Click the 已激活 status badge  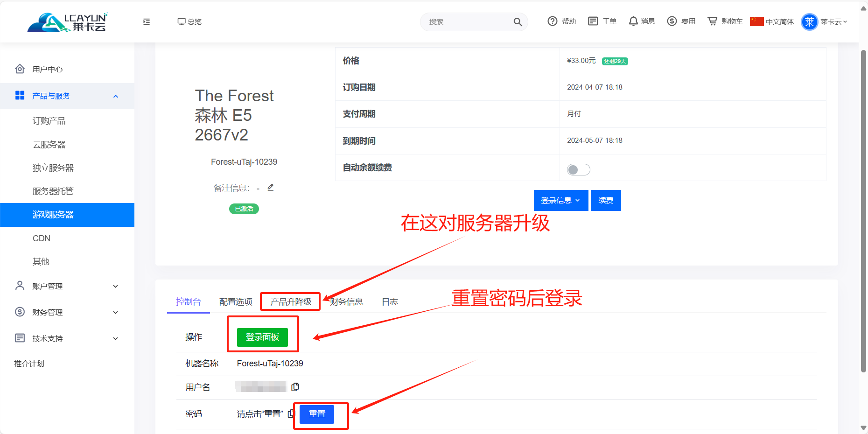(x=244, y=209)
